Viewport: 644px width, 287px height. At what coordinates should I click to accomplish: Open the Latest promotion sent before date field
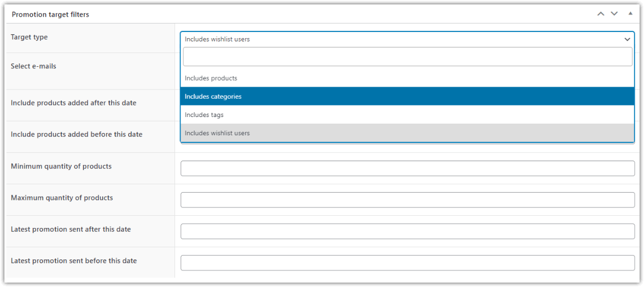[x=407, y=263]
